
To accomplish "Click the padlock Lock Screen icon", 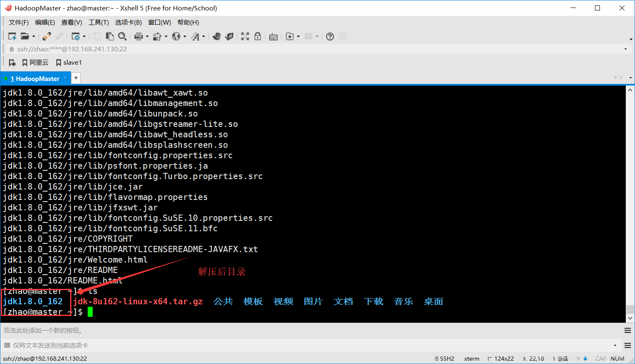I will click(x=258, y=36).
